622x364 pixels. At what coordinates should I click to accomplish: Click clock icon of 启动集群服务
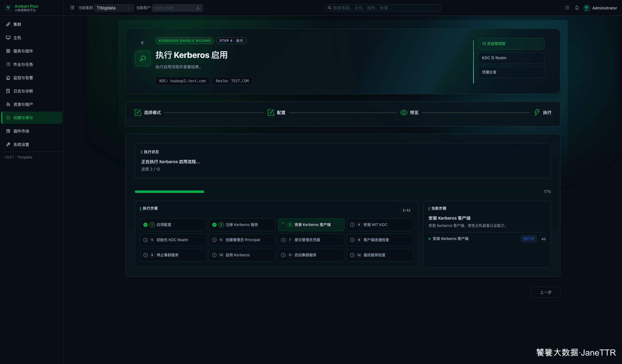[283, 255]
